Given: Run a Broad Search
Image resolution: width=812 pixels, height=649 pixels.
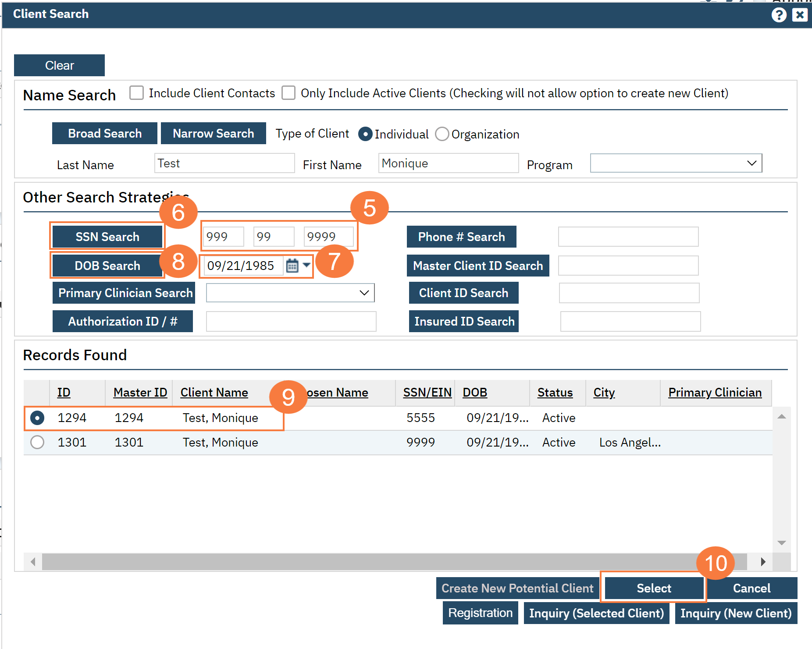Looking at the screenshot, I should click(x=104, y=133).
